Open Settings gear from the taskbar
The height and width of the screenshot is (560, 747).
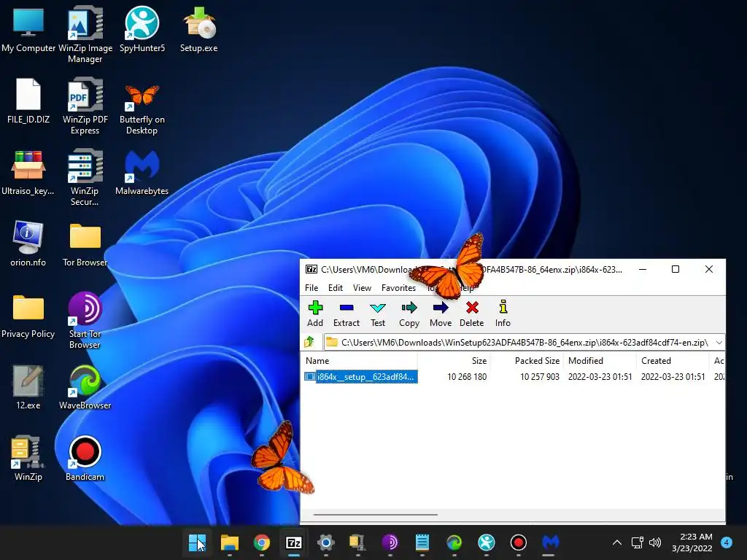tap(326, 542)
